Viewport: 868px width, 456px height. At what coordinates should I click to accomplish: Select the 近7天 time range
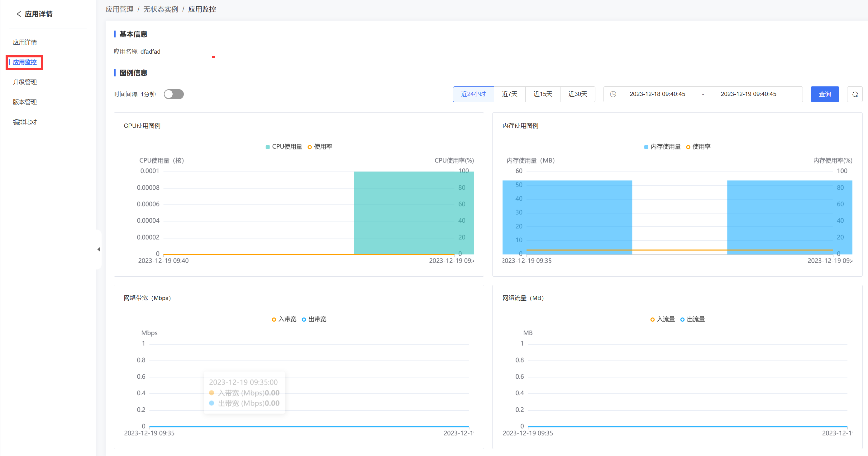pos(509,94)
